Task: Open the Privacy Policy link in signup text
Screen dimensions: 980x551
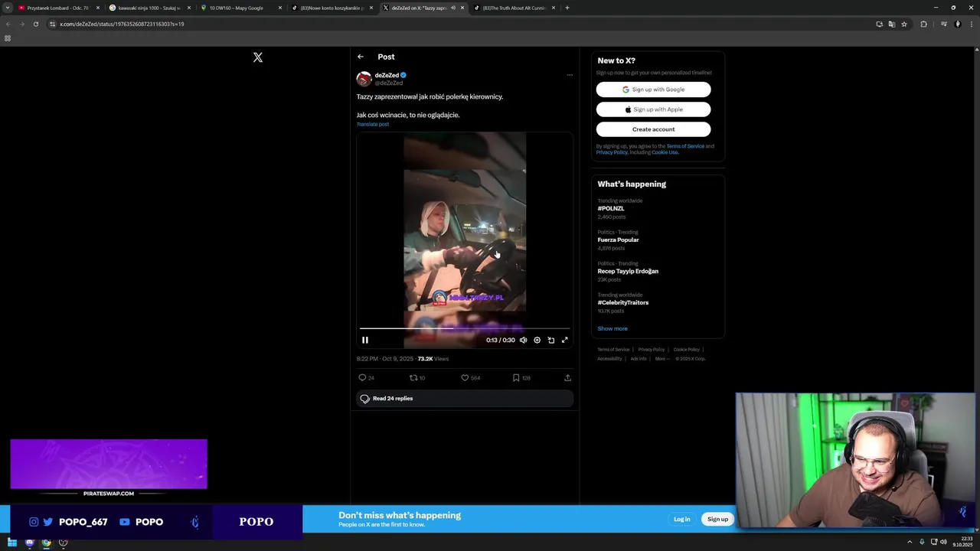Action: click(x=612, y=152)
